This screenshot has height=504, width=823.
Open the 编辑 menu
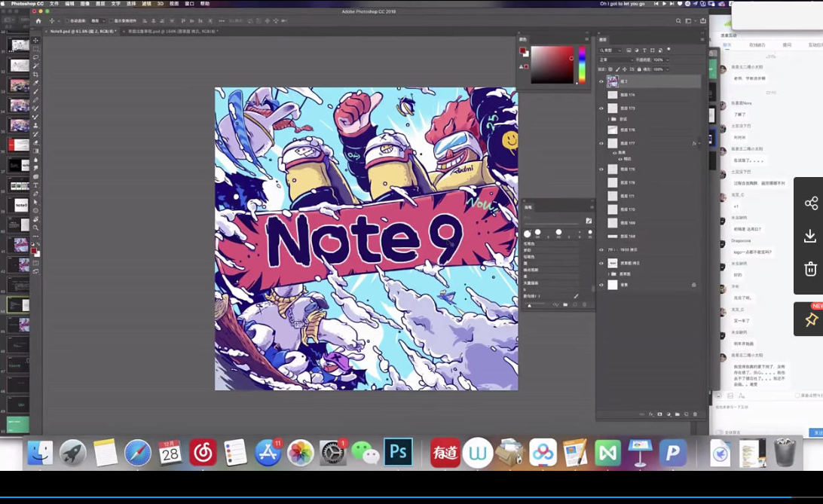(69, 4)
